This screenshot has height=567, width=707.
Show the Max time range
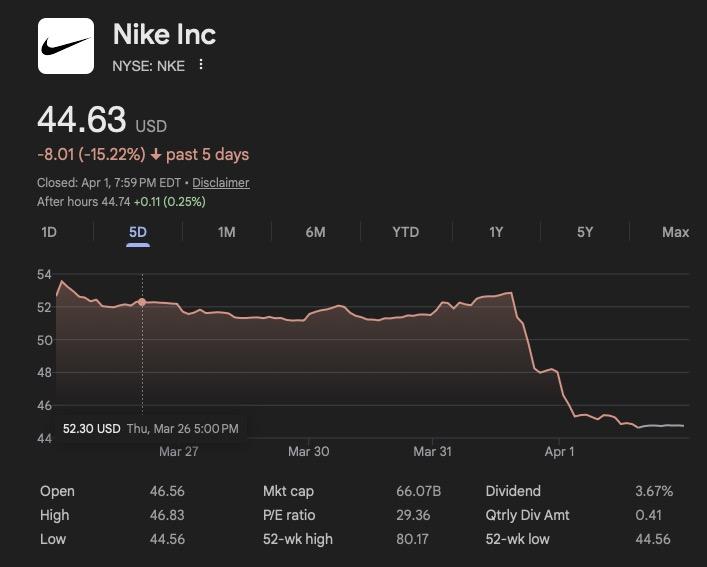[x=675, y=232]
